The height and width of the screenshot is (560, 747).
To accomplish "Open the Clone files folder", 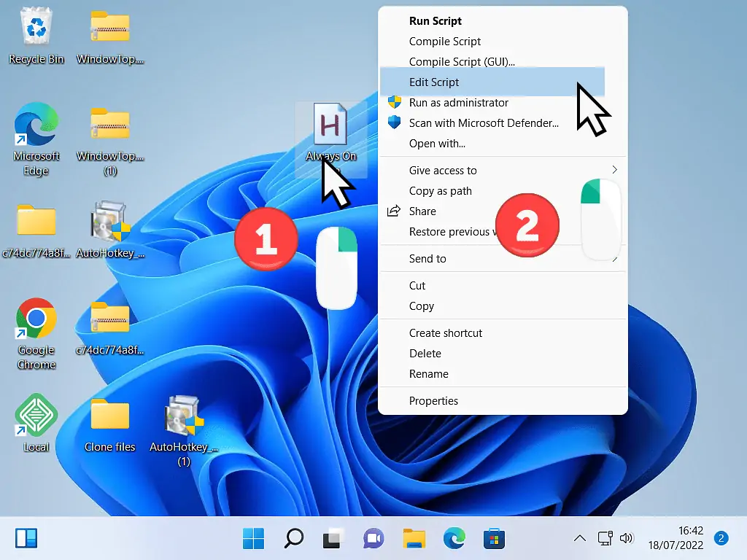I will tap(109, 415).
